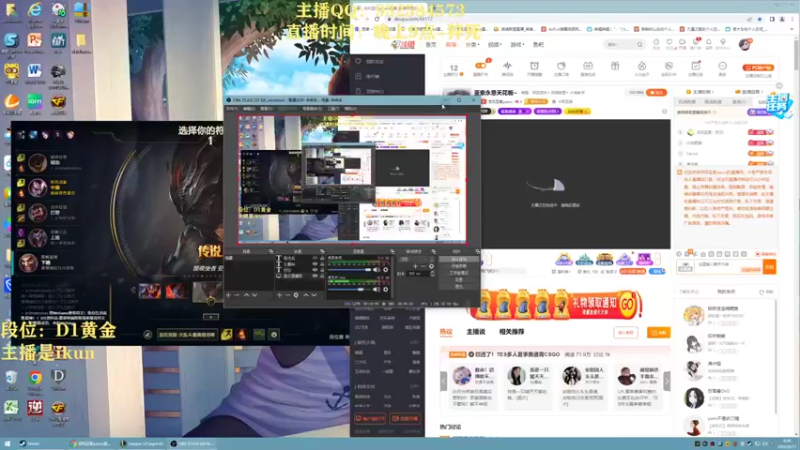Switch to the 主播说 tab
The width and height of the screenshot is (800, 450).
coord(476,332)
